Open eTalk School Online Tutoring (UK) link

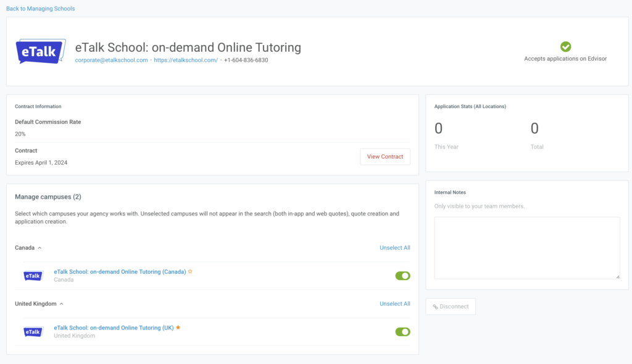tap(114, 328)
